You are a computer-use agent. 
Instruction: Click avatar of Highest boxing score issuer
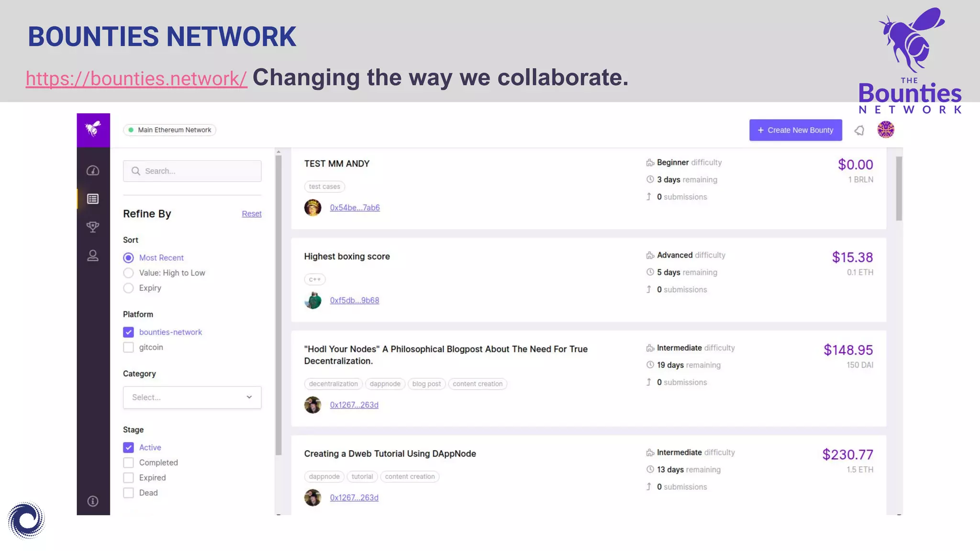[x=313, y=300]
